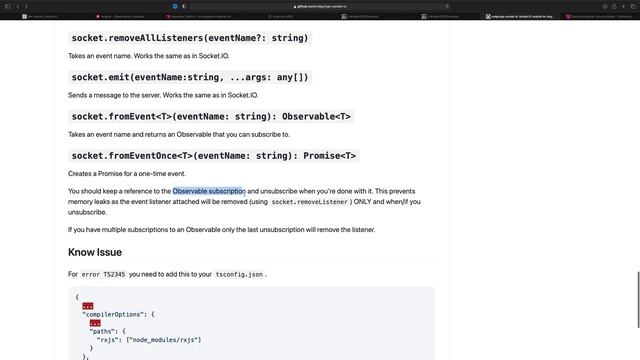Image resolution: width=640 pixels, height=360 pixels.
Task: Toggle the Safari sidebar icon
Action: point(7,7)
